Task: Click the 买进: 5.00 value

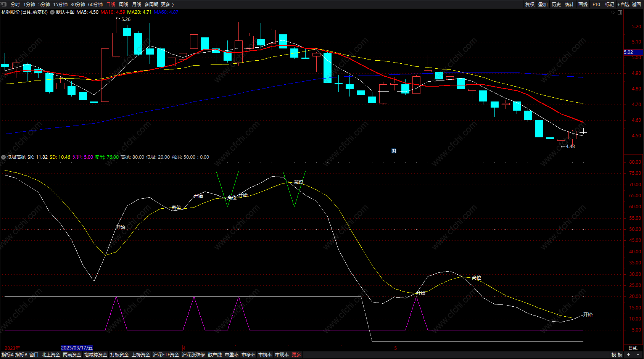Action: point(83,157)
